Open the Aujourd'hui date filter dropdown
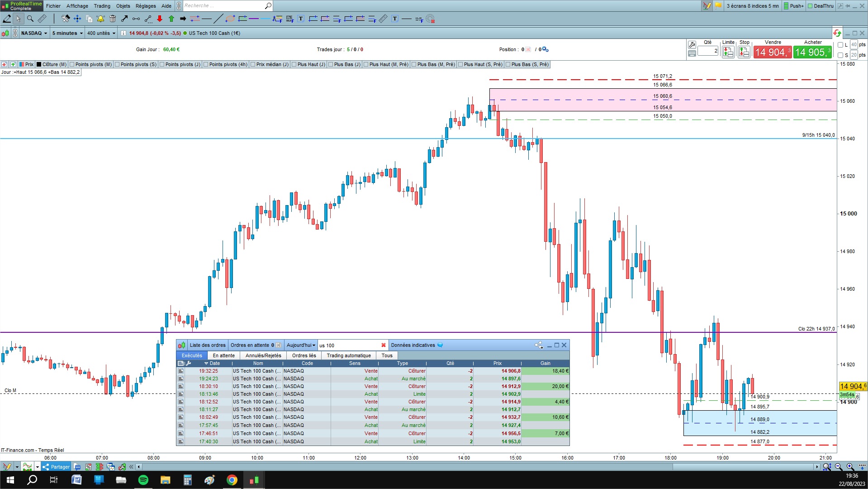This screenshot has width=868, height=489. (x=301, y=345)
